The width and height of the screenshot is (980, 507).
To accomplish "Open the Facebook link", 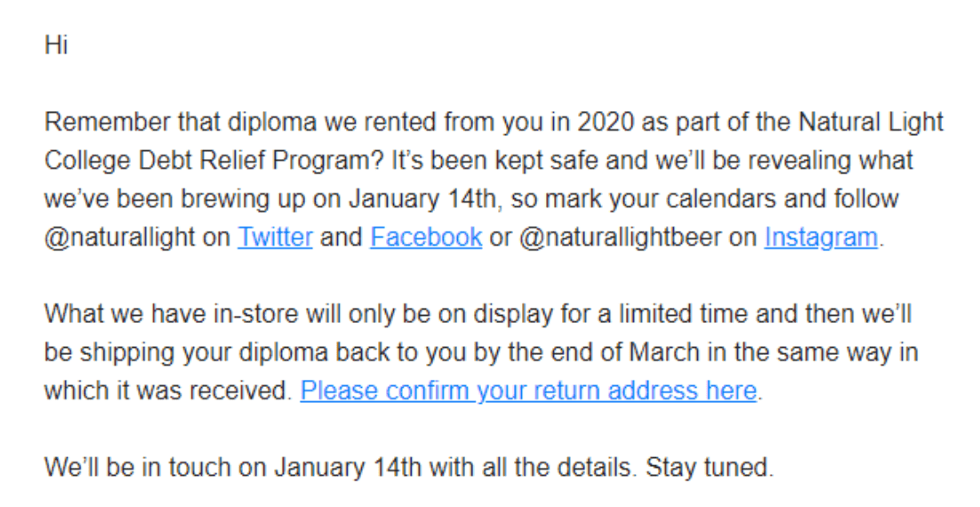I will [426, 237].
